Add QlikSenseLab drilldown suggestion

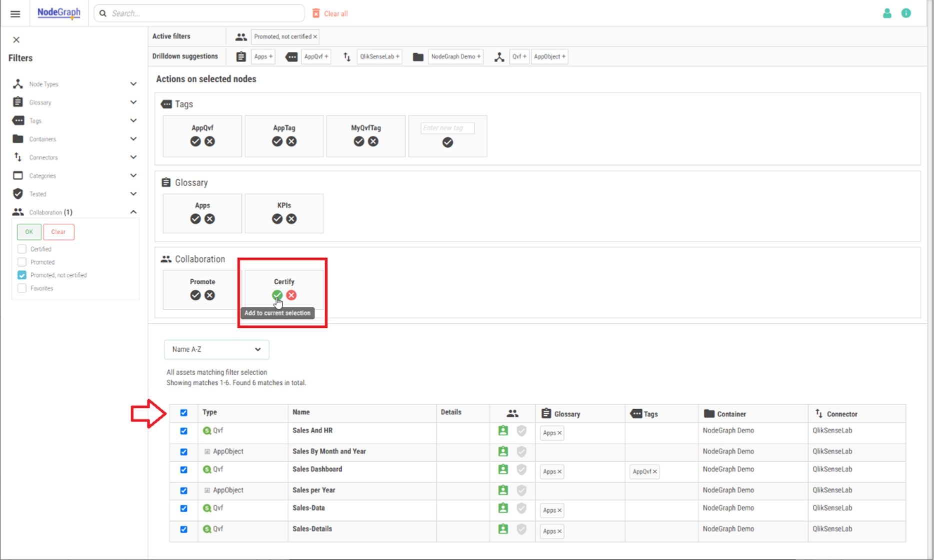[x=379, y=56]
